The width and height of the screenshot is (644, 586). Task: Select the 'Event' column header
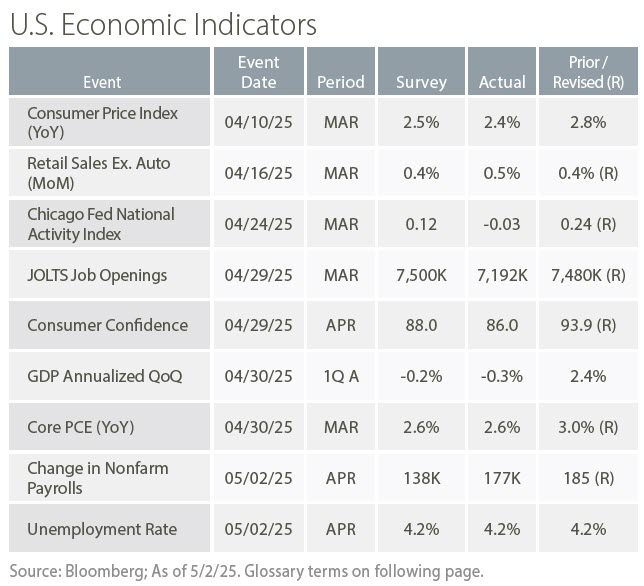[x=102, y=82]
